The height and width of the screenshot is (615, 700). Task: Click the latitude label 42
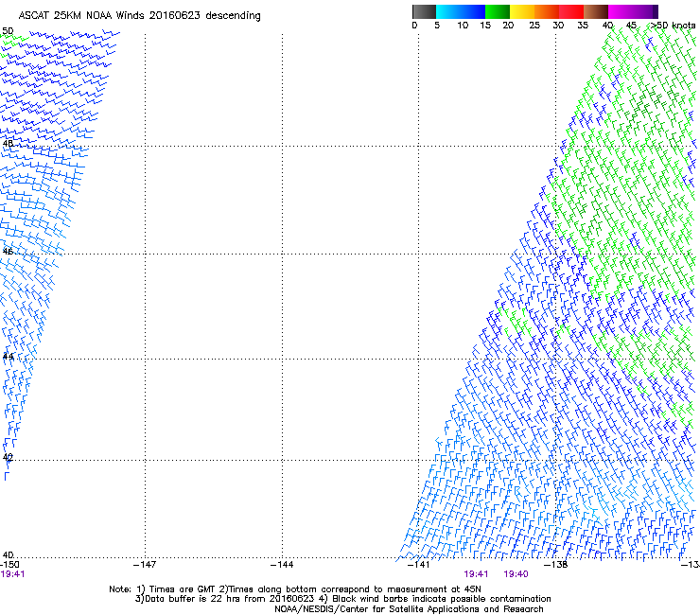click(x=8, y=457)
